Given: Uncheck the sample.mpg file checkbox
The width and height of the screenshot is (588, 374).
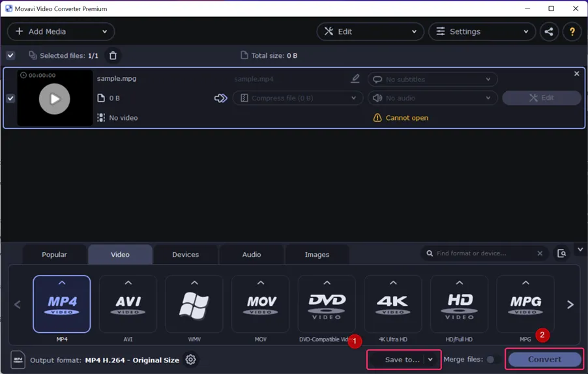Looking at the screenshot, I should pyautogui.click(x=10, y=98).
